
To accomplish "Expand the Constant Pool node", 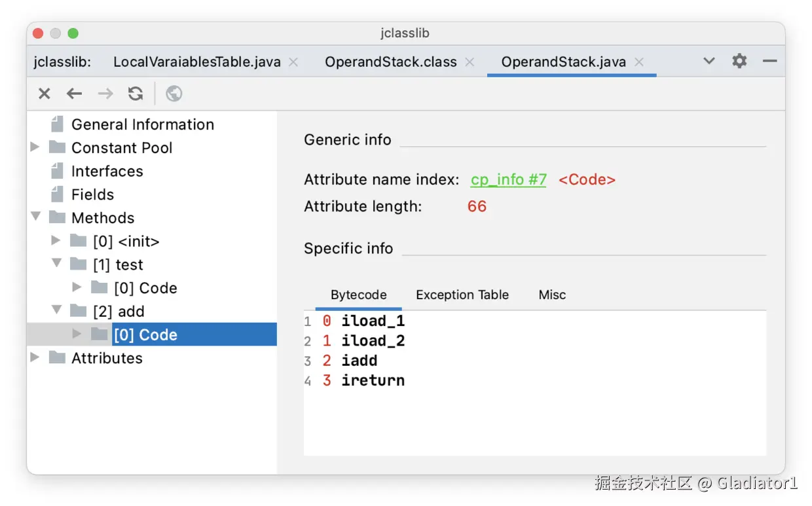I will pyautogui.click(x=35, y=147).
